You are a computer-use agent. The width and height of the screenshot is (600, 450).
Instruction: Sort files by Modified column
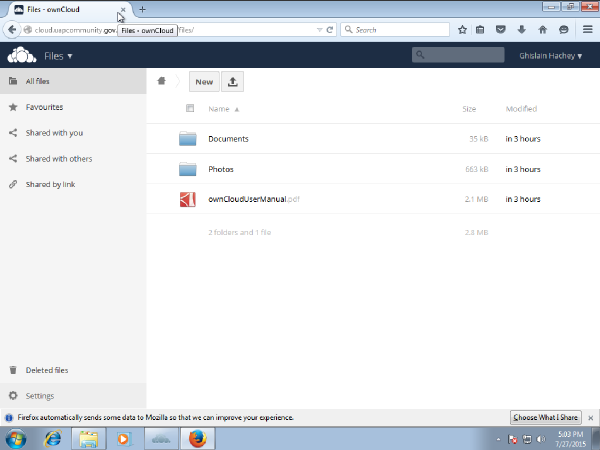(521, 109)
